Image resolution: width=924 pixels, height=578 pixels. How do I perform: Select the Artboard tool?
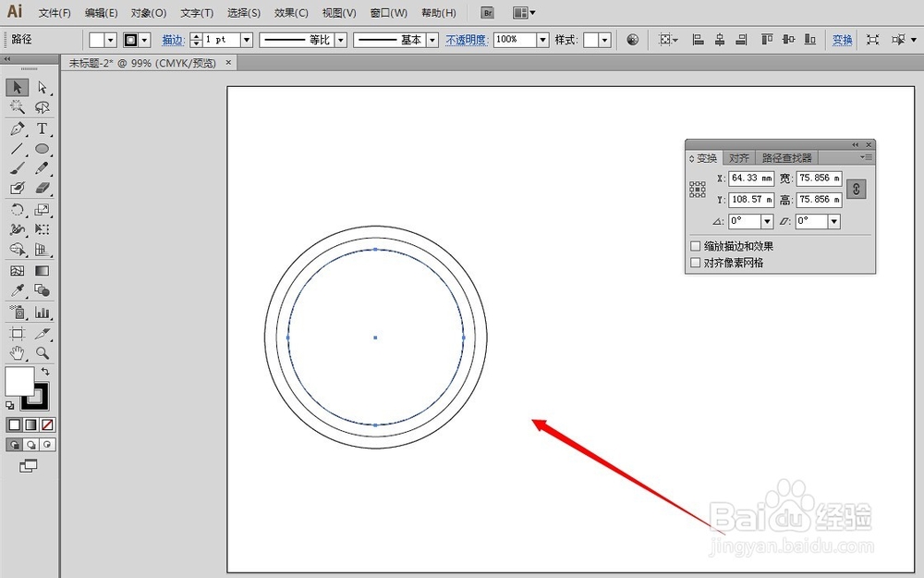click(17, 333)
